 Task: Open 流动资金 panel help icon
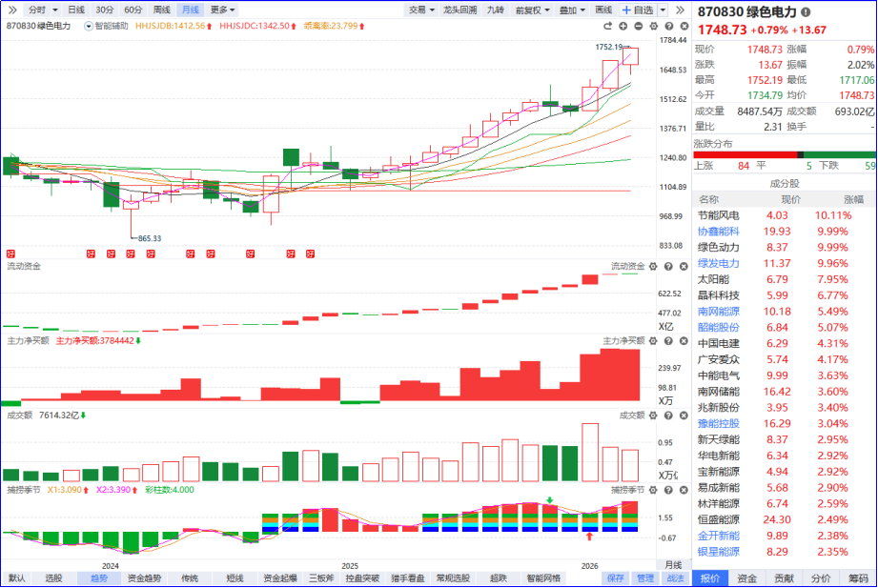[668, 267]
